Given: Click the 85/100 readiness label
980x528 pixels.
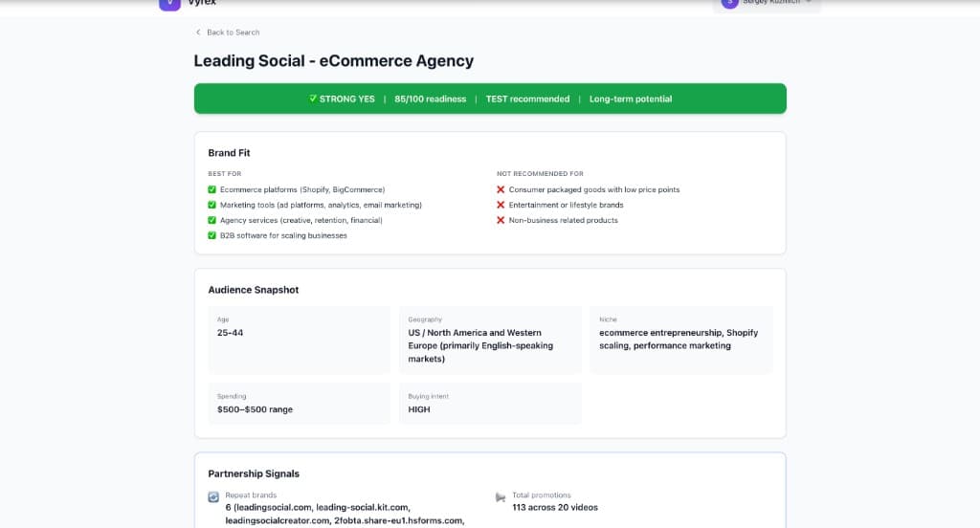Looking at the screenshot, I should click(x=430, y=99).
